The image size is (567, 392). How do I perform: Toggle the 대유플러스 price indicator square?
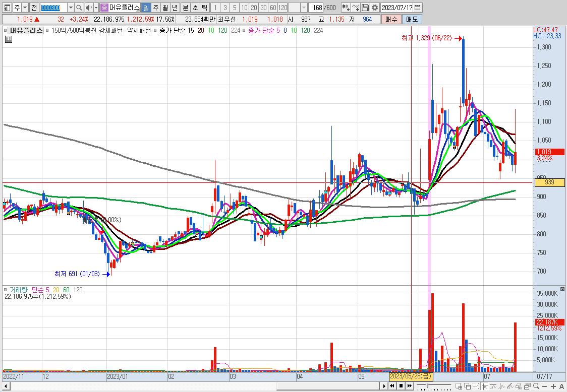pos(6,31)
